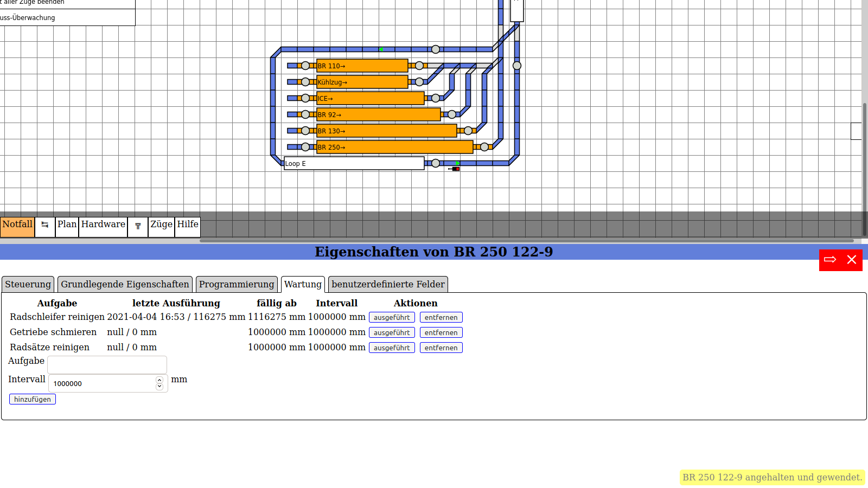
Task: Select the Kühlzug train block
Action: click(x=362, y=82)
